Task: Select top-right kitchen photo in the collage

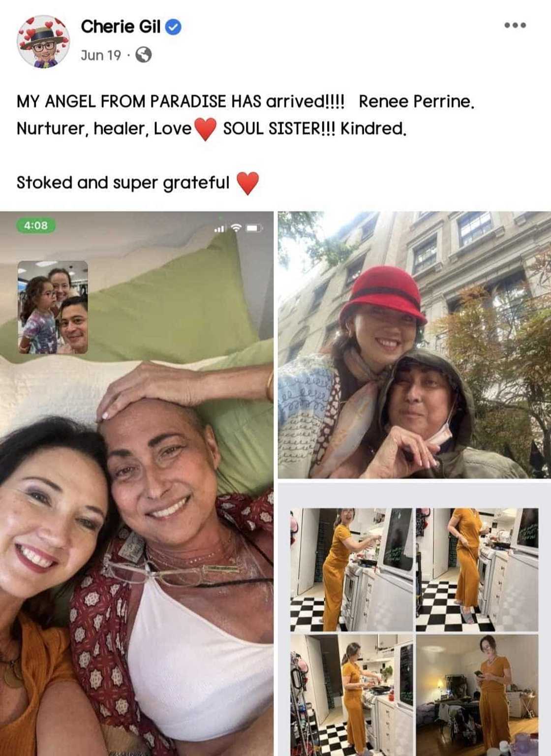Action: click(x=477, y=569)
